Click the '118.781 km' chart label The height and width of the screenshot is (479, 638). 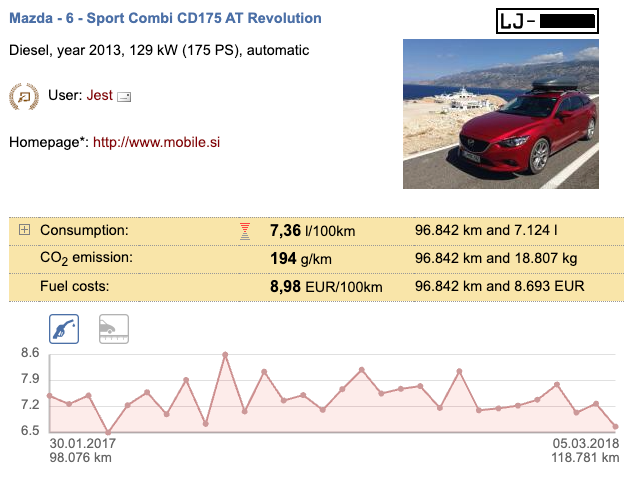click(x=585, y=457)
